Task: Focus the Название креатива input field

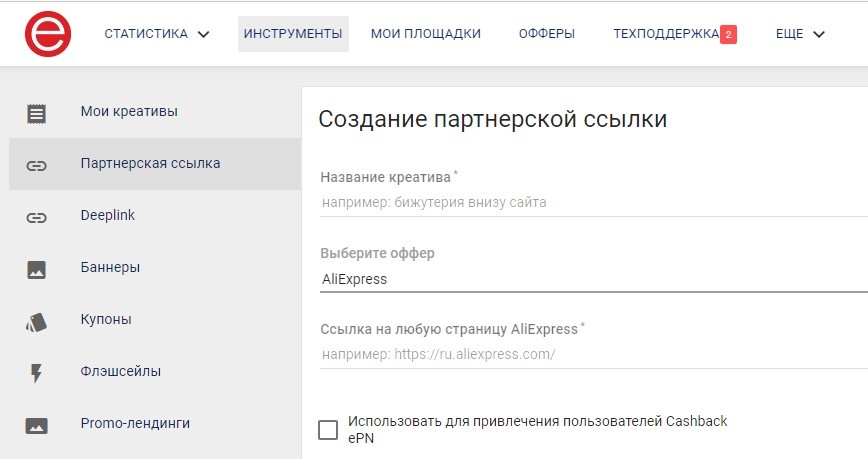Action: pos(593,203)
